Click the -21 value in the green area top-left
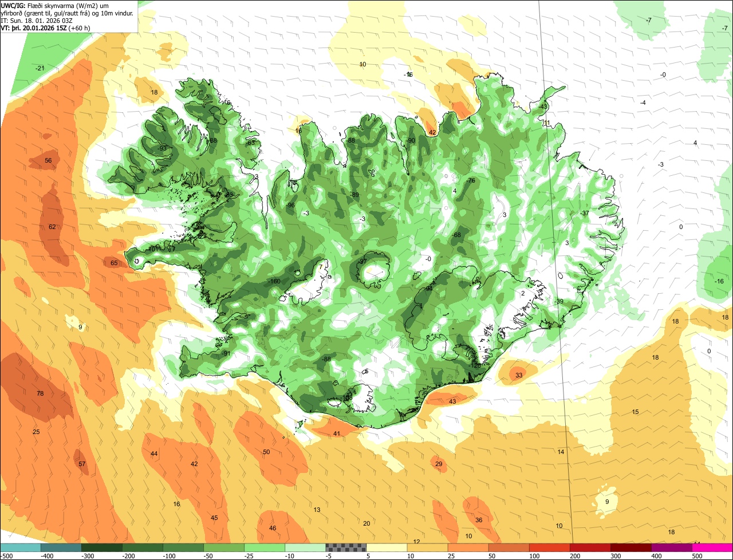 (40, 68)
